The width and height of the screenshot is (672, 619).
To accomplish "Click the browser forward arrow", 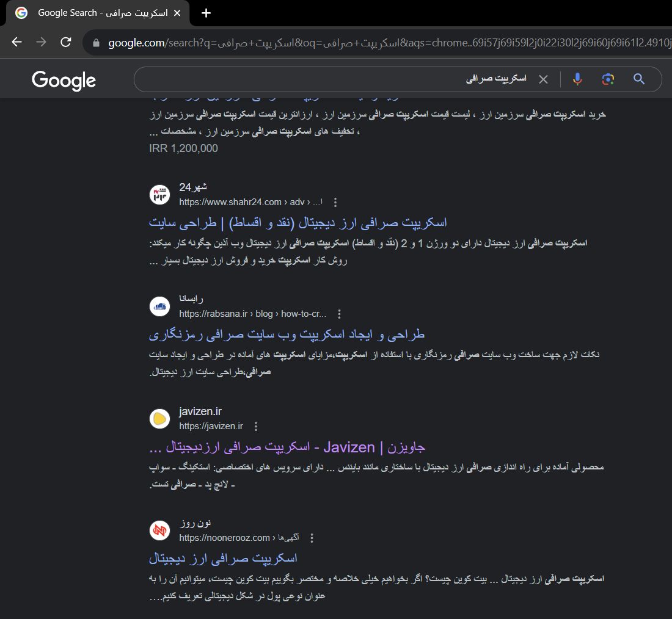I will [x=41, y=42].
